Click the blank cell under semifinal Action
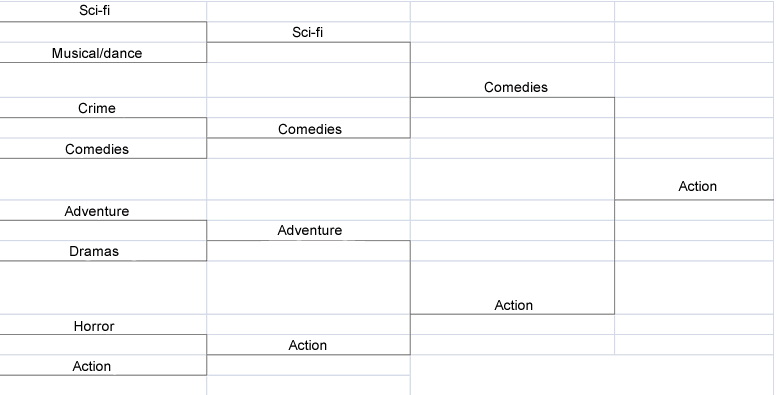The width and height of the screenshot is (777, 395). coord(512,325)
